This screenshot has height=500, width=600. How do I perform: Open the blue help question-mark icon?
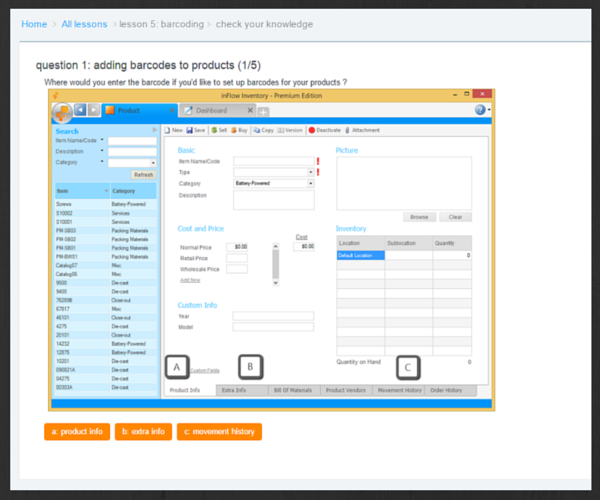481,110
